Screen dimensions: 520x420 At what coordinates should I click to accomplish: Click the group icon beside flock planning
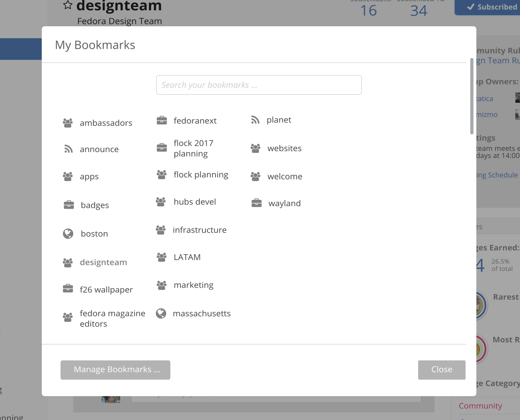[161, 175]
